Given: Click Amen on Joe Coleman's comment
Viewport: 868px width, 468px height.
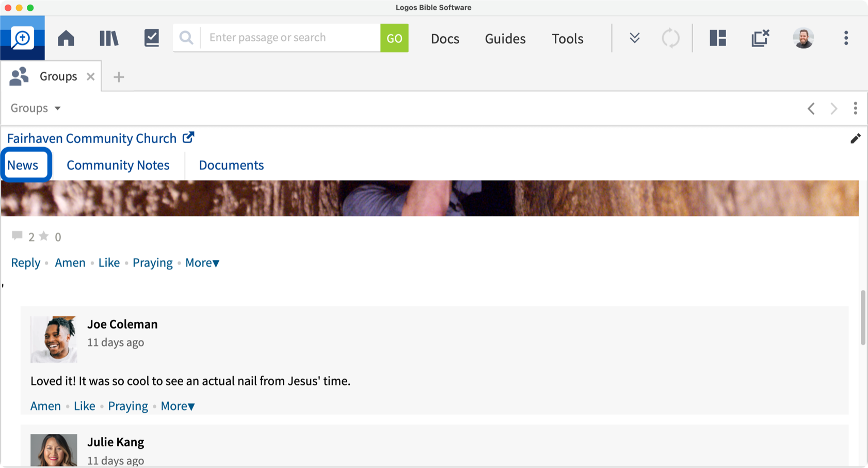Looking at the screenshot, I should pyautogui.click(x=45, y=406).
